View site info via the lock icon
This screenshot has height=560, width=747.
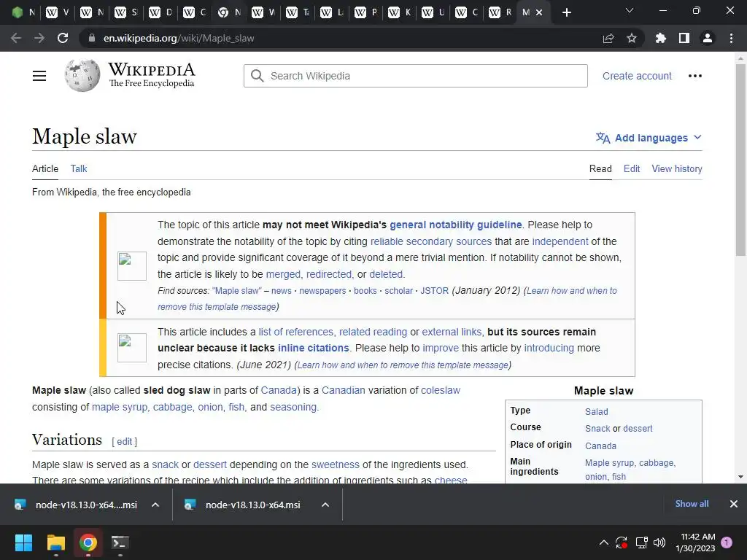click(91, 38)
